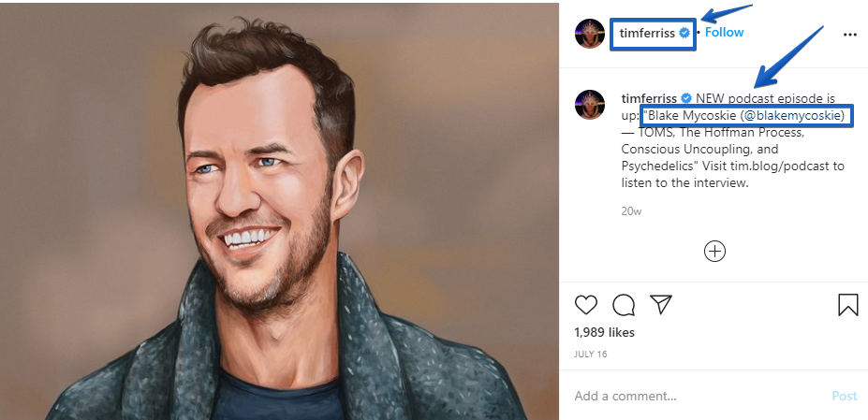The height and width of the screenshot is (420, 868).
Task: Click the illustrated portrait post image
Action: (x=279, y=211)
